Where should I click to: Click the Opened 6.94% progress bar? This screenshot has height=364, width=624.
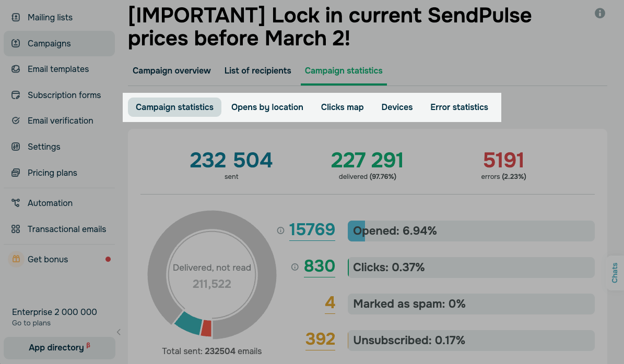click(x=471, y=231)
